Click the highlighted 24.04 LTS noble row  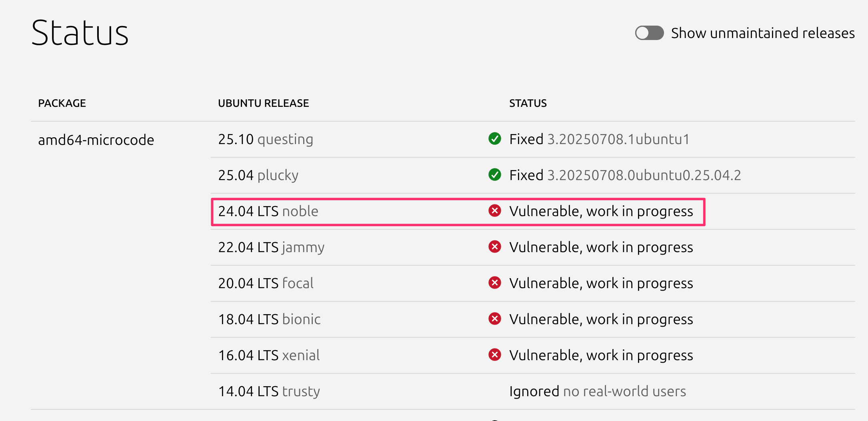pyautogui.click(x=458, y=211)
